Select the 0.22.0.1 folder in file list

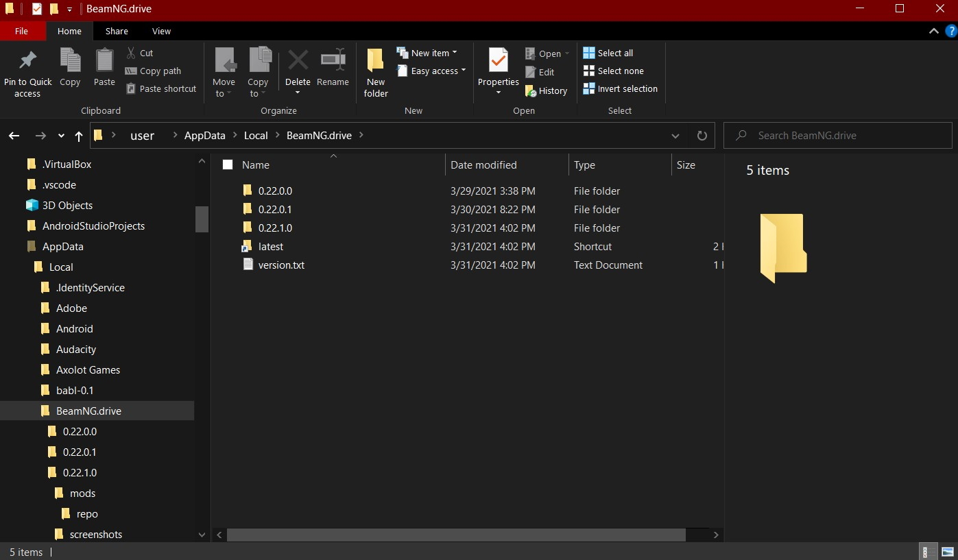point(275,210)
